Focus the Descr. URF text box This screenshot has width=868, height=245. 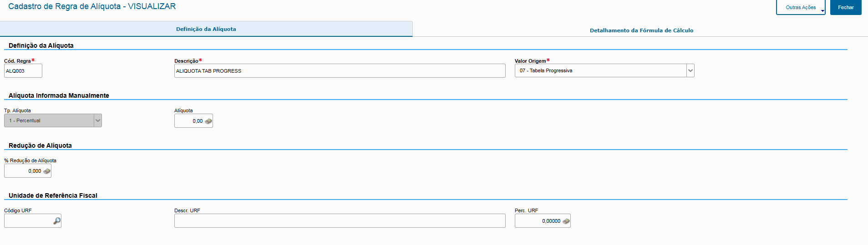click(339, 221)
